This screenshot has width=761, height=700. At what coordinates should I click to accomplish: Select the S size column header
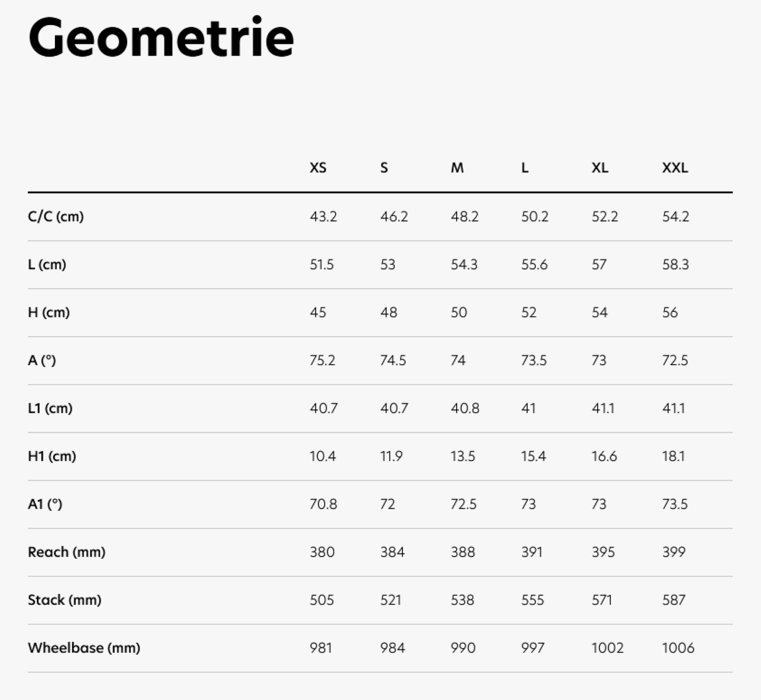click(384, 168)
